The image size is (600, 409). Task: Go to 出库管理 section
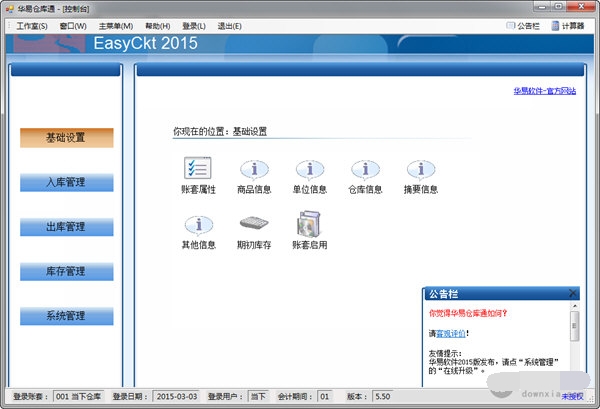(x=66, y=227)
